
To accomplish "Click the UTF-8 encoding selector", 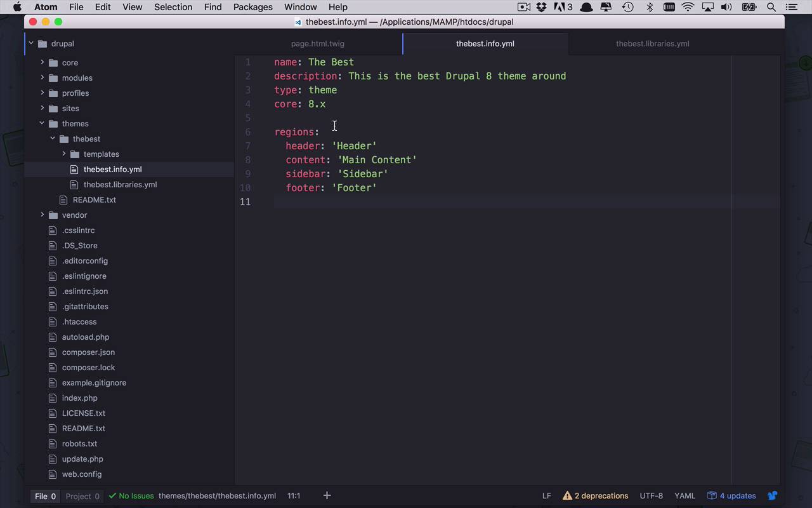I will [652, 496].
